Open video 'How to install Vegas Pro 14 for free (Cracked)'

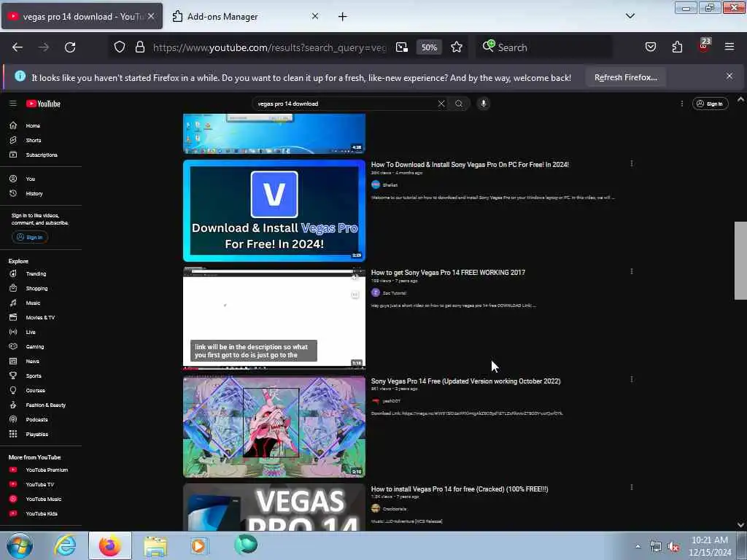[460, 489]
